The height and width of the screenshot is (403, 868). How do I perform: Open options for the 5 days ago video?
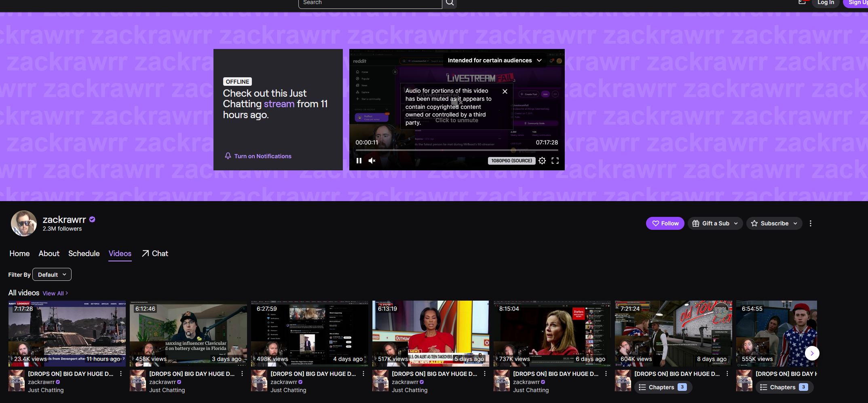485,374
